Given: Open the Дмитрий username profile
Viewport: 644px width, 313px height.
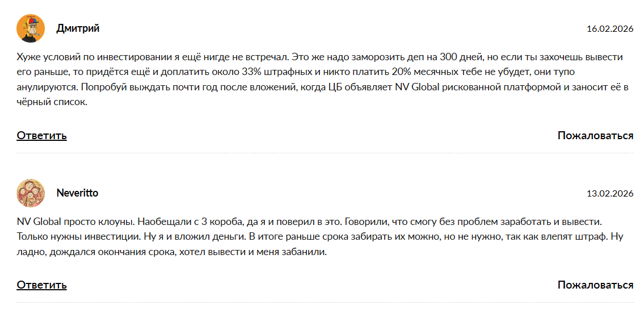Looking at the screenshot, I should [x=78, y=28].
